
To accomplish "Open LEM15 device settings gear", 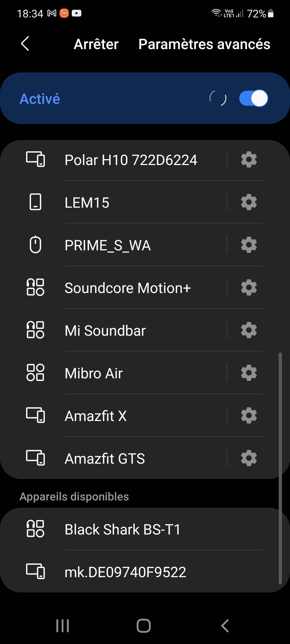I will pyautogui.click(x=249, y=202).
